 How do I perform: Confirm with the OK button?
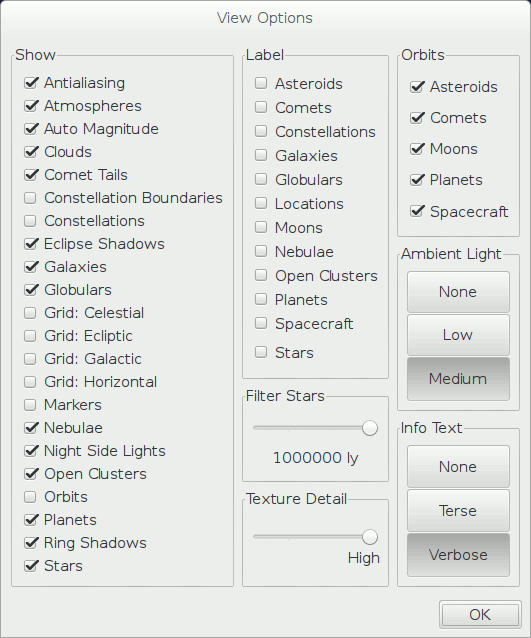pyautogui.click(x=480, y=614)
